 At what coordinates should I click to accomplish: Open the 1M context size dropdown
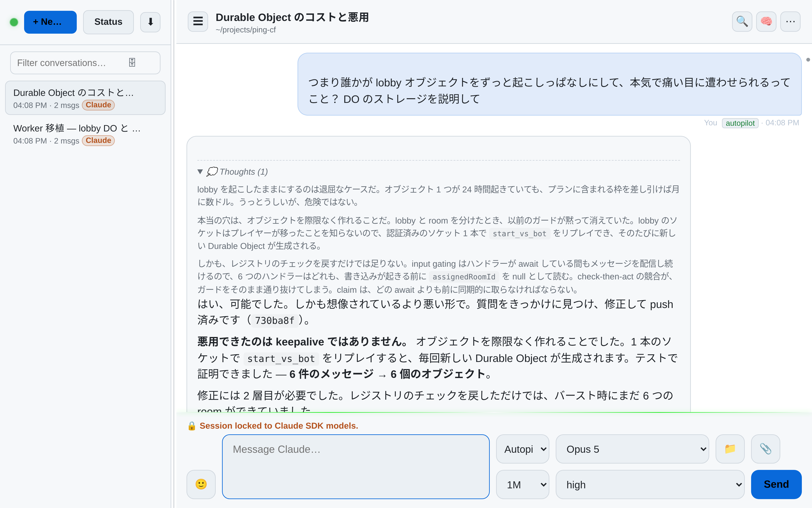coord(523,485)
